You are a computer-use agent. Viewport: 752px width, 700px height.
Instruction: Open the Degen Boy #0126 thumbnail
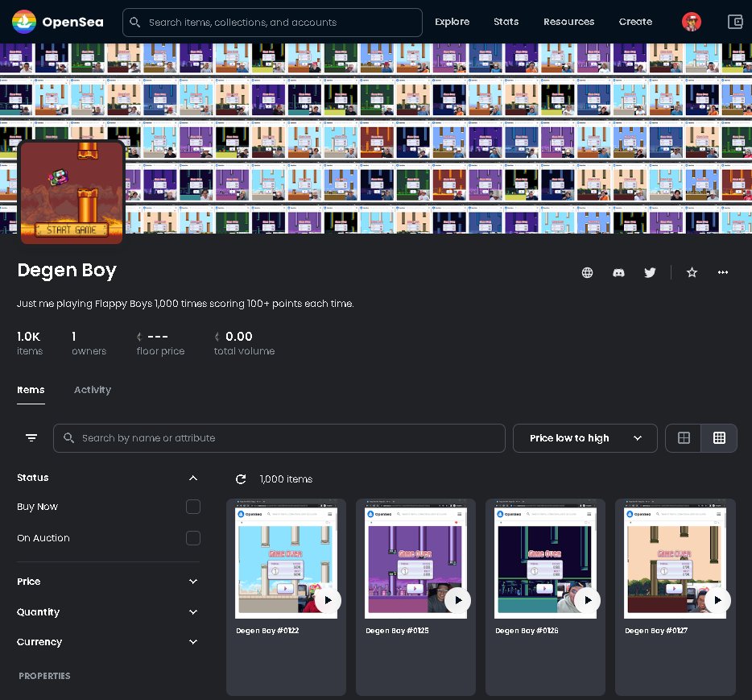coord(545,559)
